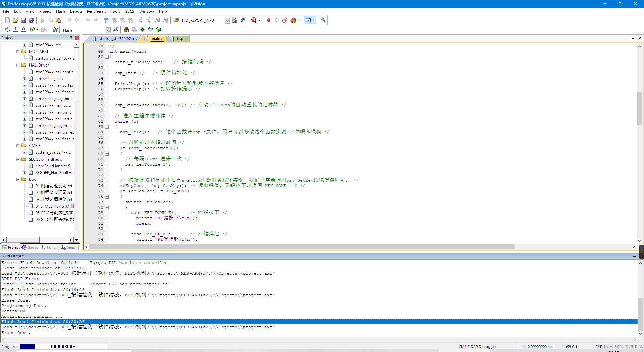This screenshot has height=352, width=644.
Task: Close the active editor tab
Action: pyautogui.click(x=640, y=38)
